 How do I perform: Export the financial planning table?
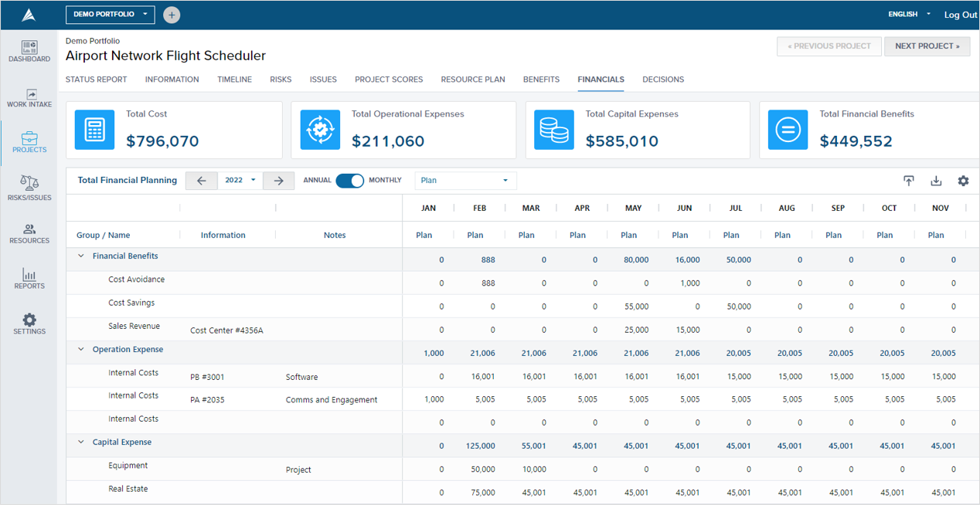[x=909, y=180]
